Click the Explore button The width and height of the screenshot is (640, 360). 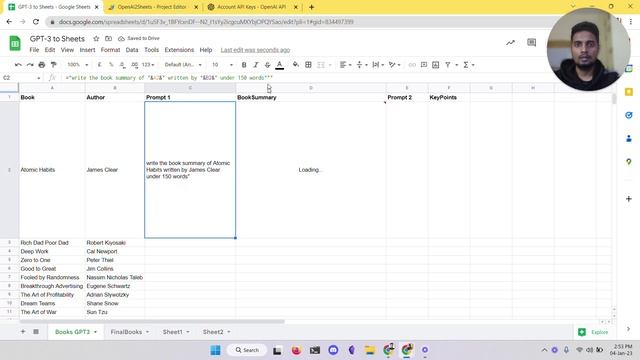click(x=594, y=332)
